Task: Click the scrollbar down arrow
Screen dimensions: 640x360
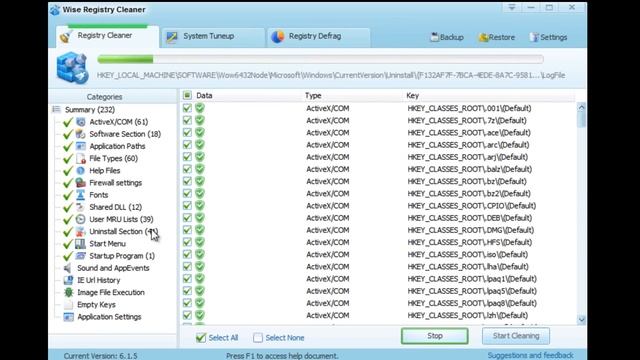Action: point(581,320)
